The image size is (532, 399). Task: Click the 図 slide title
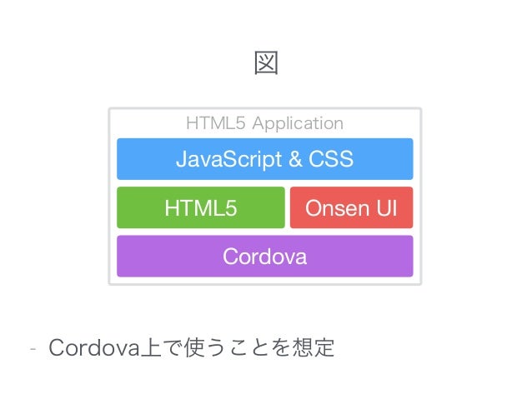(266, 63)
